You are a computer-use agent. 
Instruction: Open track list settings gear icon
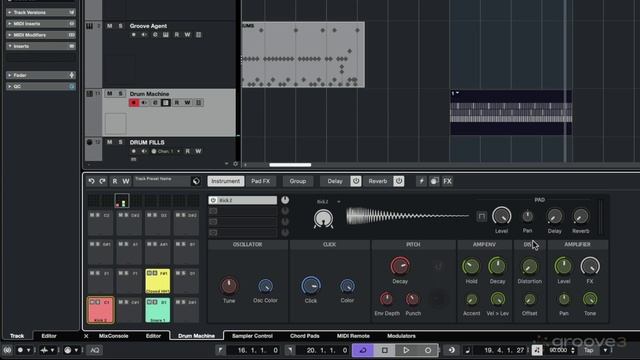point(235,164)
